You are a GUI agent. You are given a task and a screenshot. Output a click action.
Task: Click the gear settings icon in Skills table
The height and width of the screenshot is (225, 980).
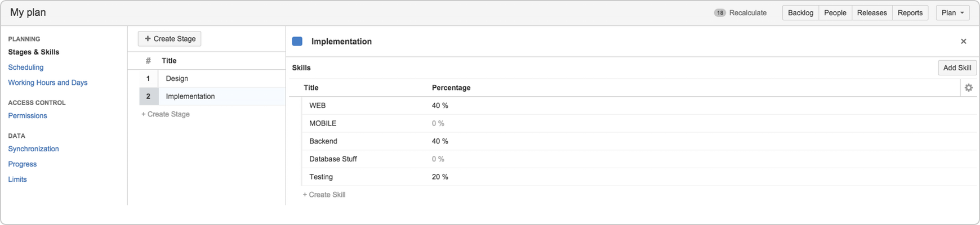point(968,88)
